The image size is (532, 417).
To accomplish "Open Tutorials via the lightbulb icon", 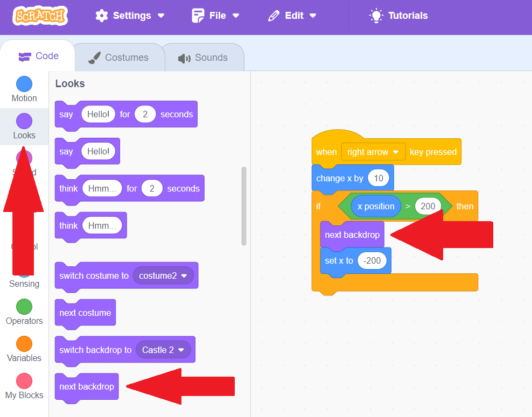I will pyautogui.click(x=376, y=16).
